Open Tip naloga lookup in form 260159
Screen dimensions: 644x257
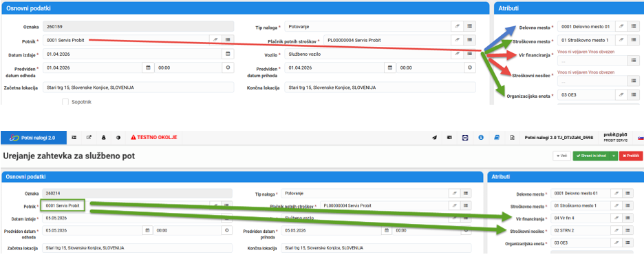tap(470, 27)
